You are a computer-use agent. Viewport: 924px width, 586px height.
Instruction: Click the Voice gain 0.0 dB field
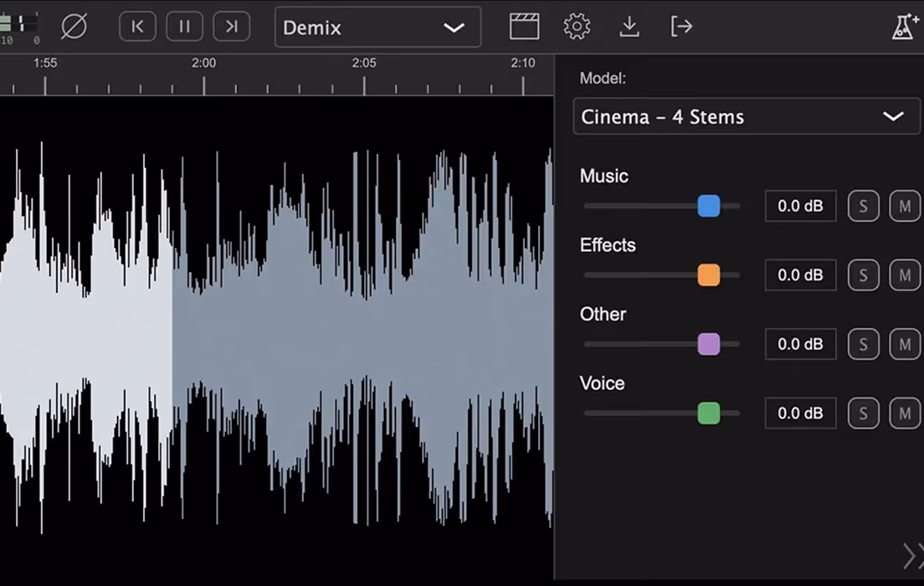pos(800,414)
